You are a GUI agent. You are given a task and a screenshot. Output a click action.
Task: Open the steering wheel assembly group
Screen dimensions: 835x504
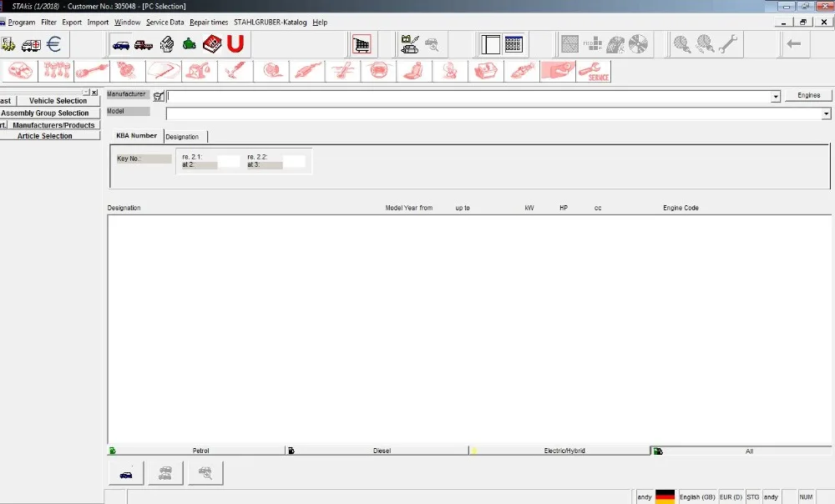pos(378,71)
